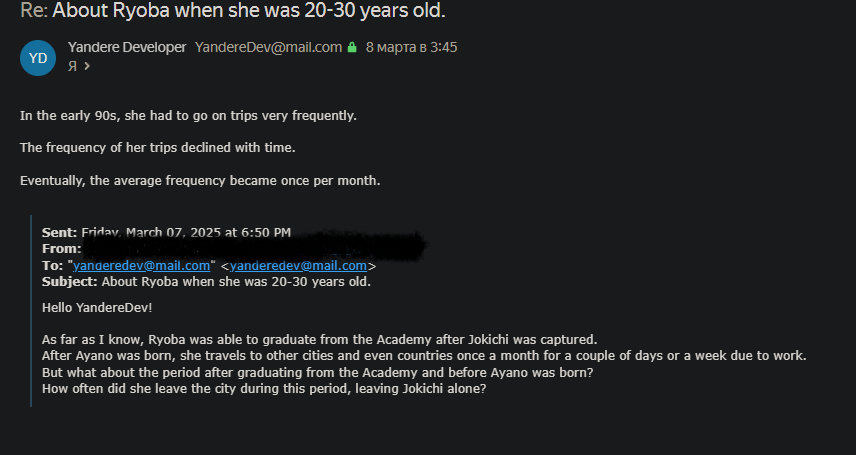Click the quoted Subject line
Screen dimensions: 856x455
pos(206,281)
